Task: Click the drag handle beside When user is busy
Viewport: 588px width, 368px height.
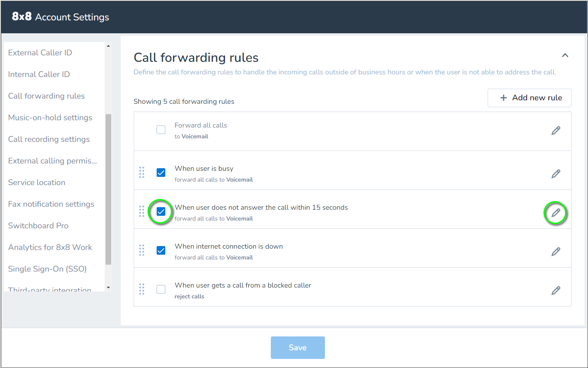Action: (x=142, y=173)
